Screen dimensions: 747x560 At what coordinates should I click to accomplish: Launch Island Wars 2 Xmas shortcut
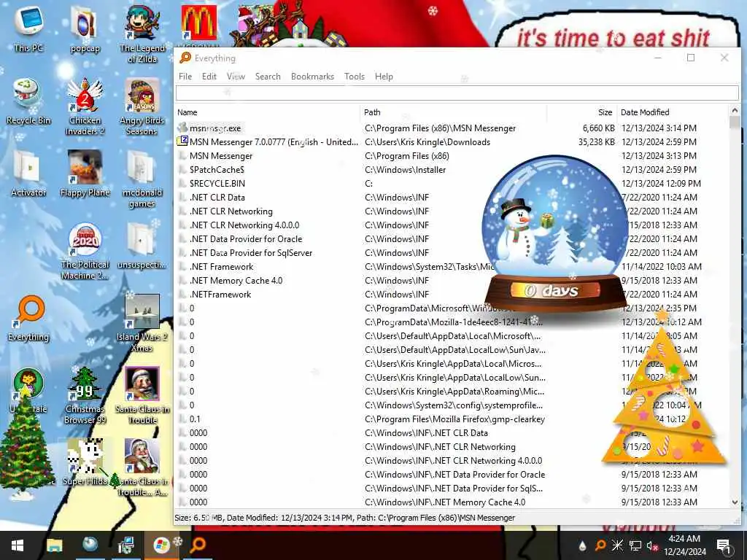pos(142,323)
